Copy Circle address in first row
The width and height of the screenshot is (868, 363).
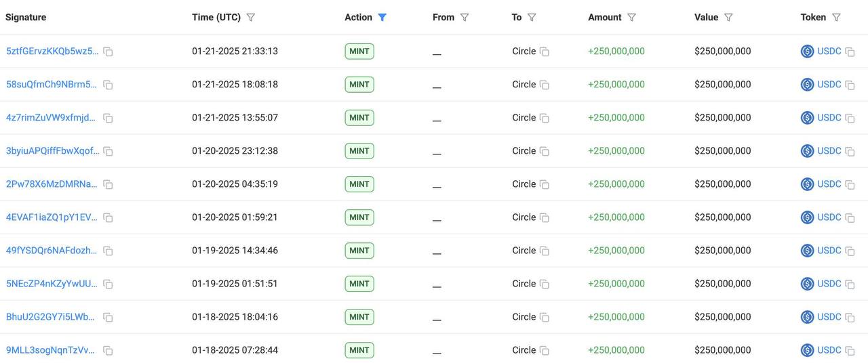[544, 51]
